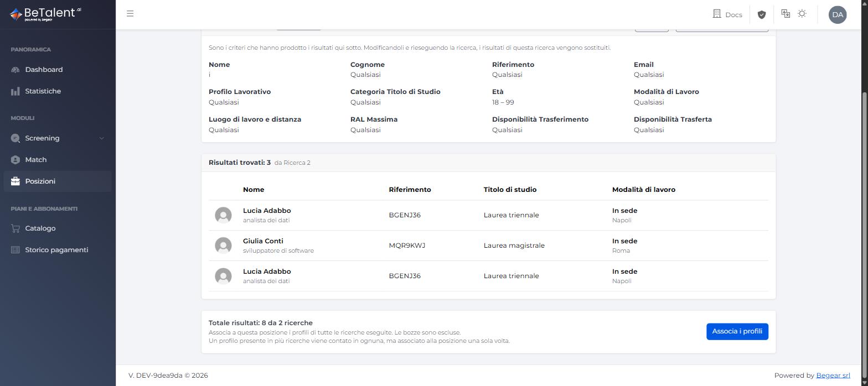Select the name Giulia Conti
868x386 pixels.
point(263,241)
